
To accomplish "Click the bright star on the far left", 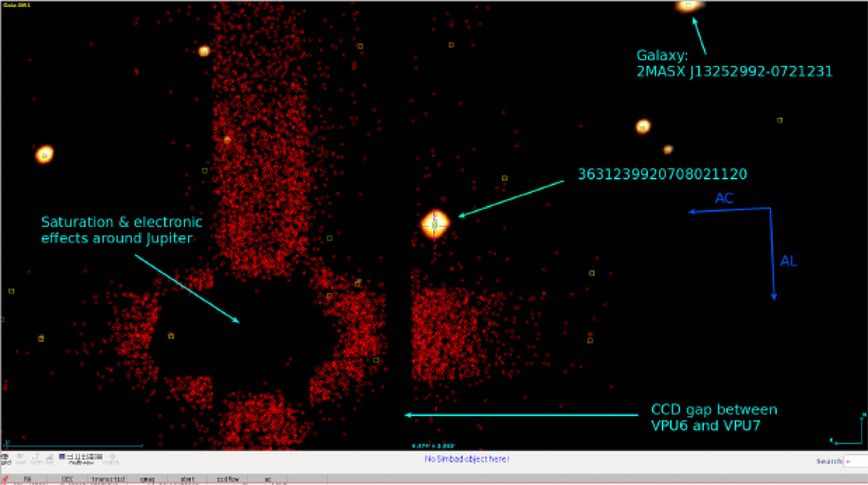I will pos(44,154).
